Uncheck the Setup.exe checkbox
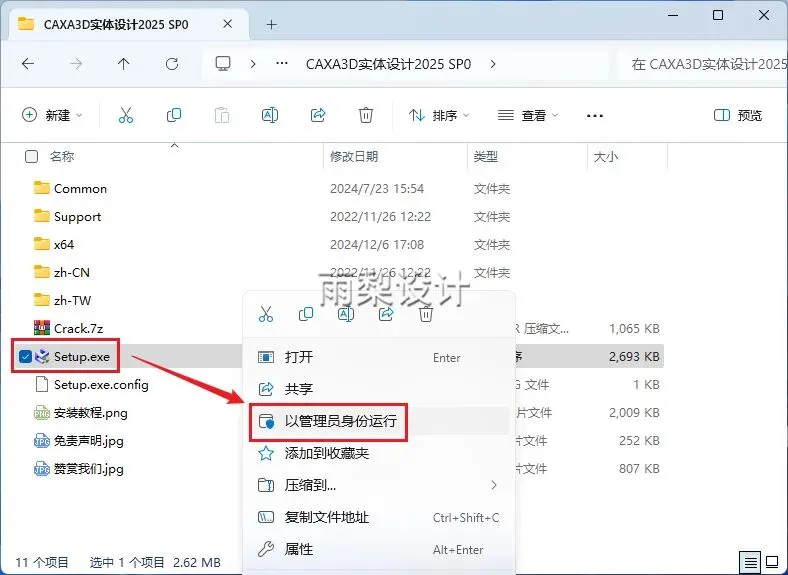This screenshot has height=575, width=788. tap(25, 356)
